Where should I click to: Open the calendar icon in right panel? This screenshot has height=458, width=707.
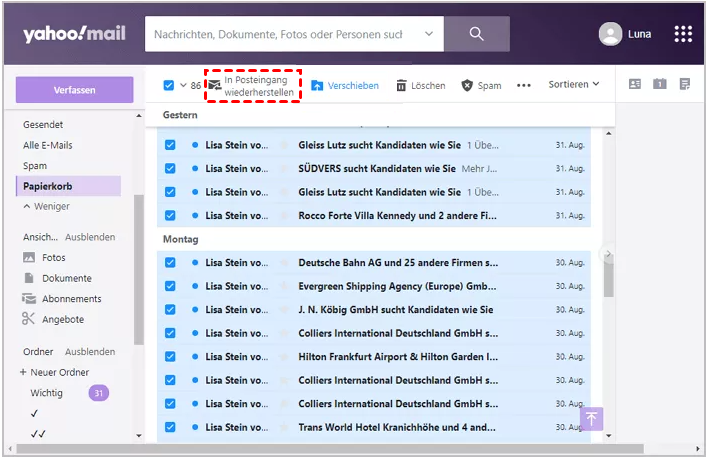coord(660,84)
